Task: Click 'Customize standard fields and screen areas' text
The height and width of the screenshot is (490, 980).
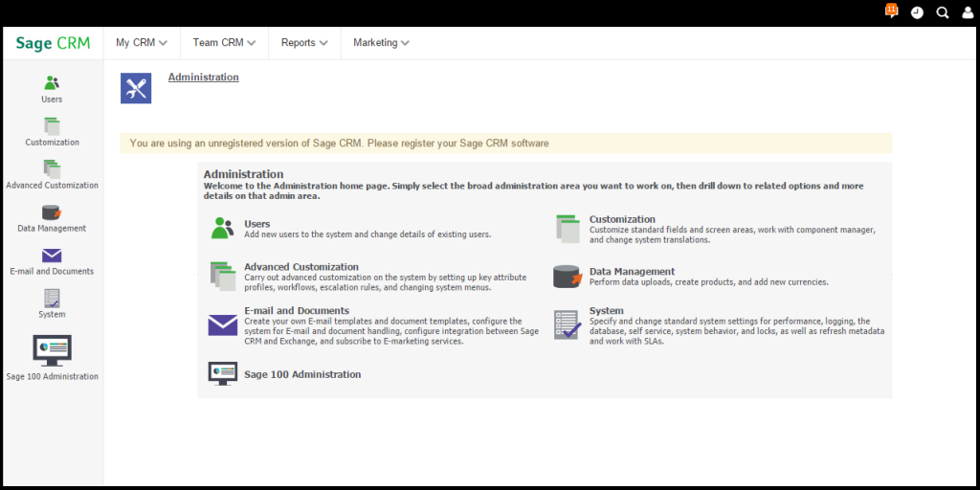Action: pyautogui.click(x=732, y=235)
